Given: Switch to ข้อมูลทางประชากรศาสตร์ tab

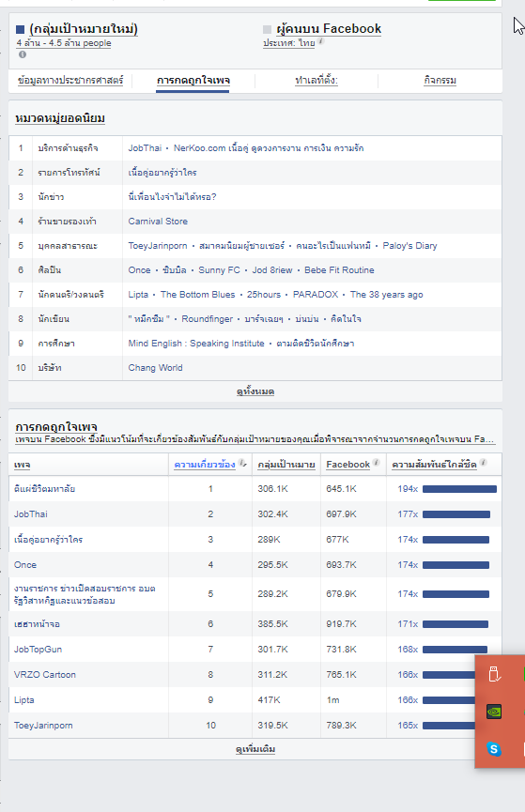Looking at the screenshot, I should click(70, 81).
